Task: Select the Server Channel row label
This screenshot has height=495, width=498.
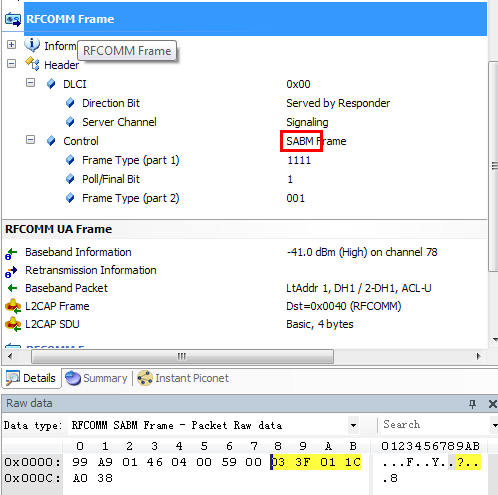Action: coord(119,122)
